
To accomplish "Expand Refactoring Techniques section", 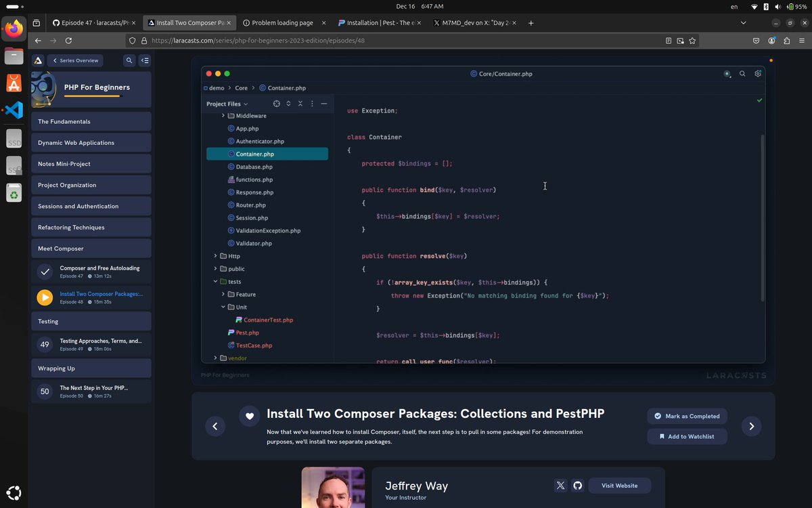I will (91, 228).
